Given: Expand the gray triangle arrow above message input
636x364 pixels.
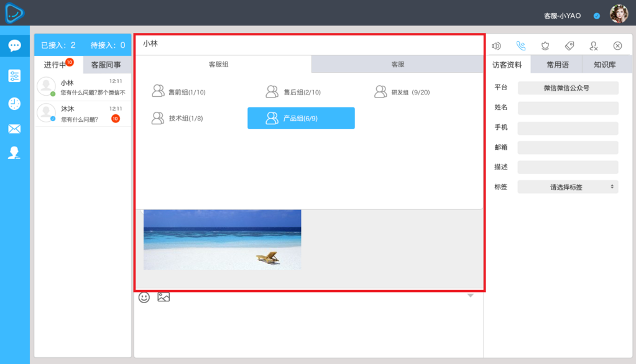Looking at the screenshot, I should (x=471, y=296).
